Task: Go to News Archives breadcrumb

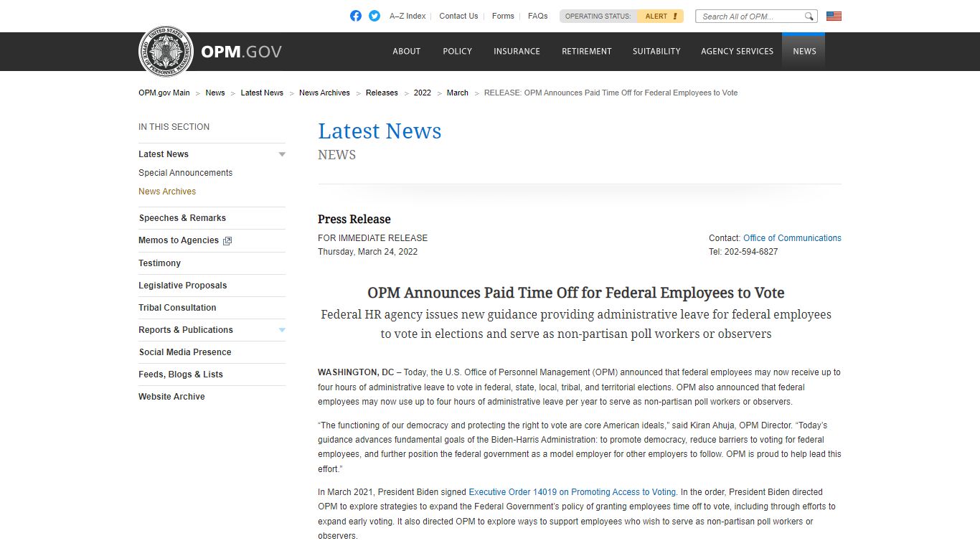Action: [324, 93]
